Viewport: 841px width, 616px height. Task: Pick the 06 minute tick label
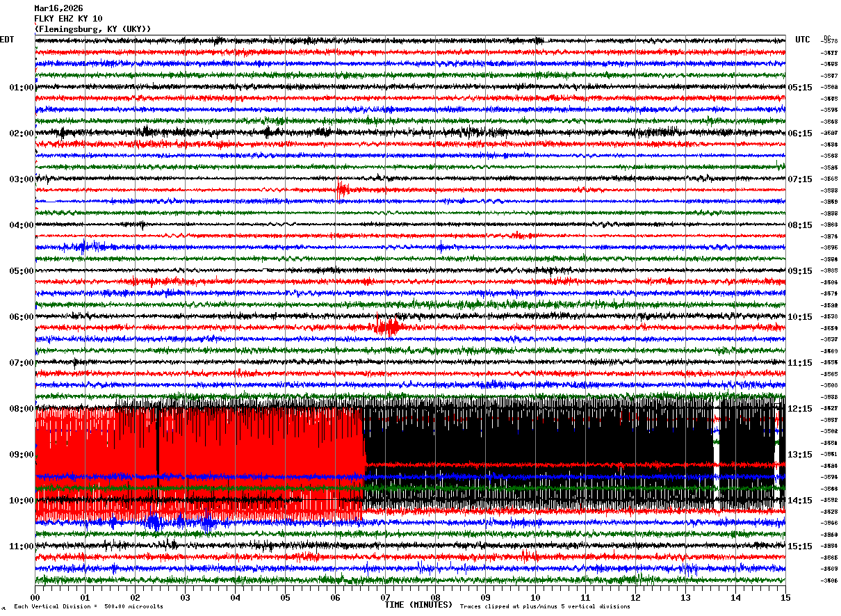pyautogui.click(x=335, y=598)
